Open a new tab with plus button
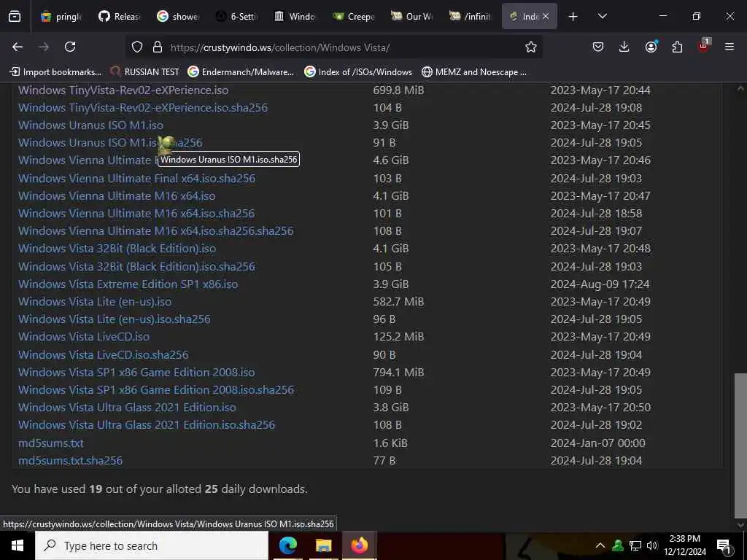Image resolution: width=747 pixels, height=560 pixels. coord(573,17)
